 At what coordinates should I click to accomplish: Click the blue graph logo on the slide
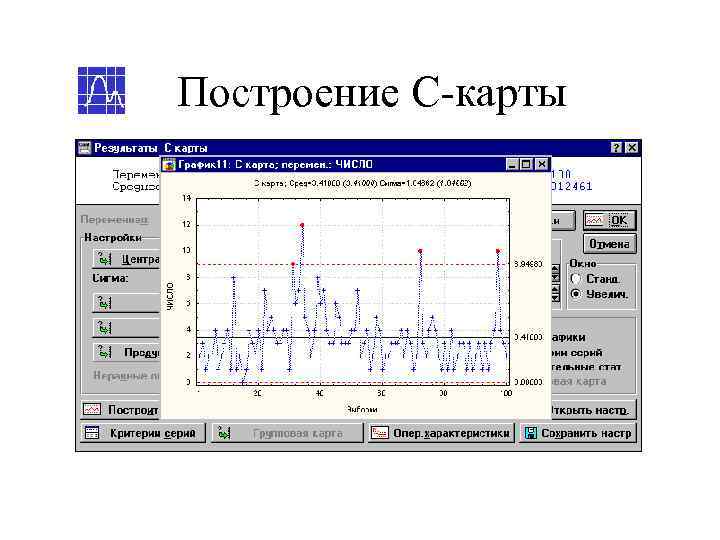pyautogui.click(x=101, y=90)
